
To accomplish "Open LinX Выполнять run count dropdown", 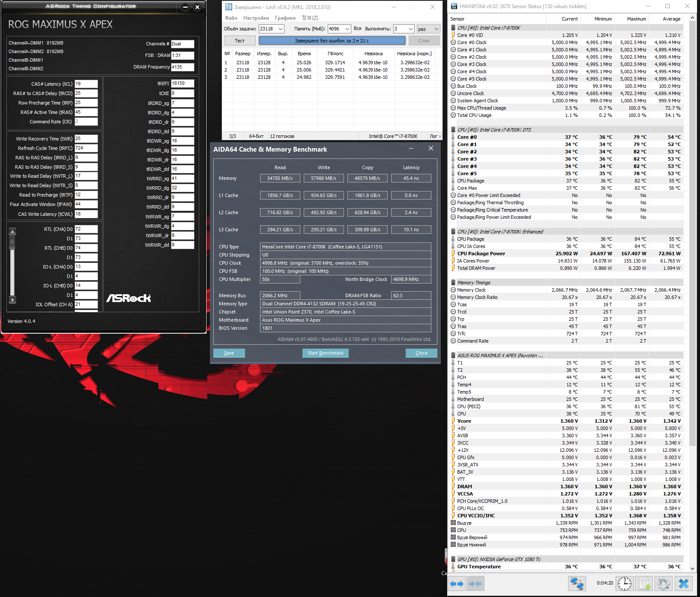I will (x=411, y=29).
